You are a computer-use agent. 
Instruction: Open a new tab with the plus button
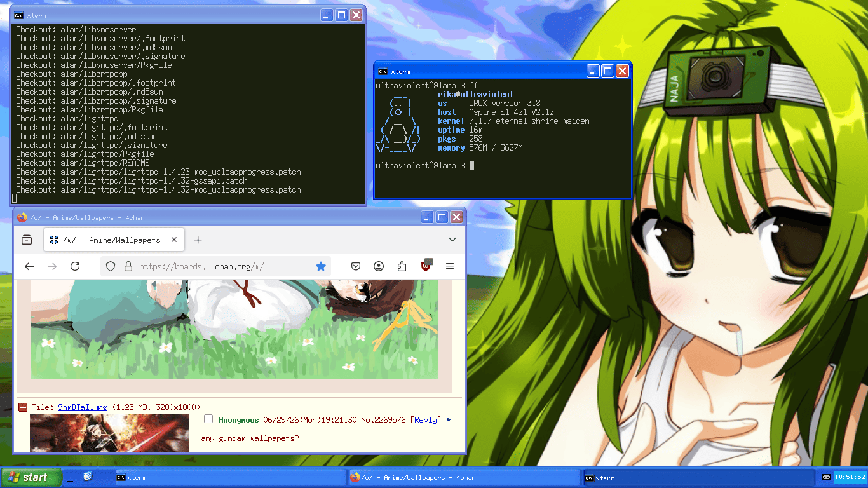coord(198,240)
